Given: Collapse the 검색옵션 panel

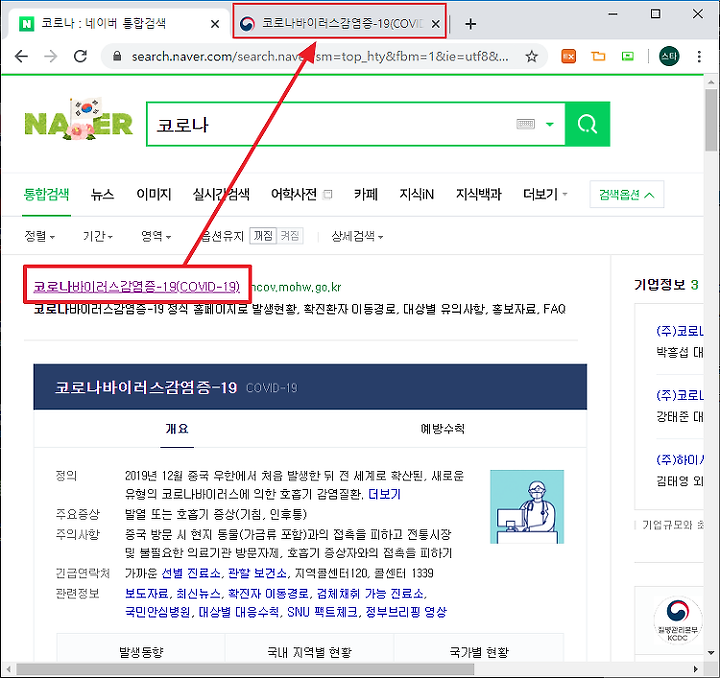Looking at the screenshot, I should [627, 195].
